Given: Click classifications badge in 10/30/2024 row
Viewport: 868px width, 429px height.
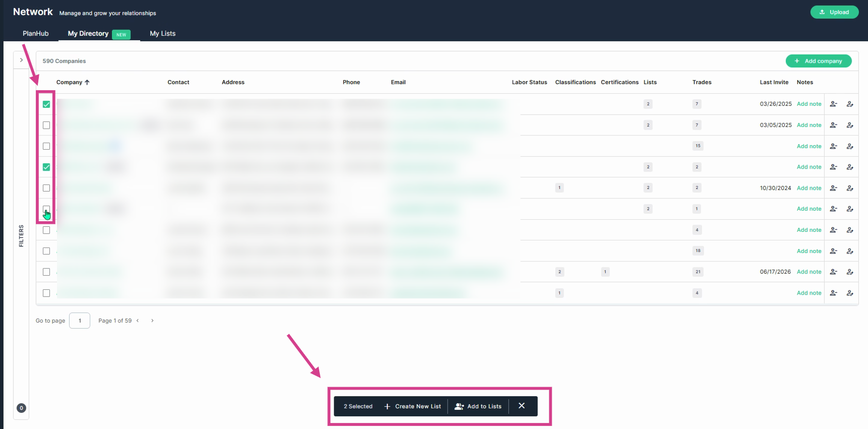Looking at the screenshot, I should tap(559, 188).
